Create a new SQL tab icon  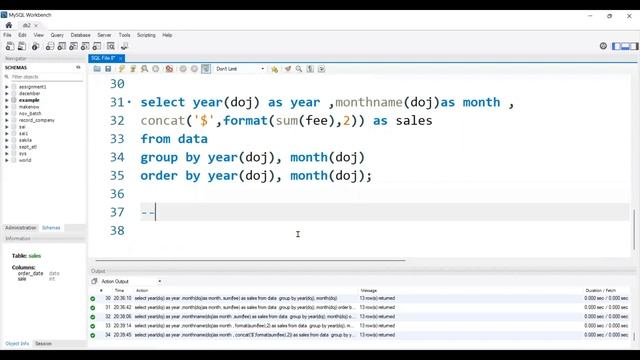pos(10,47)
